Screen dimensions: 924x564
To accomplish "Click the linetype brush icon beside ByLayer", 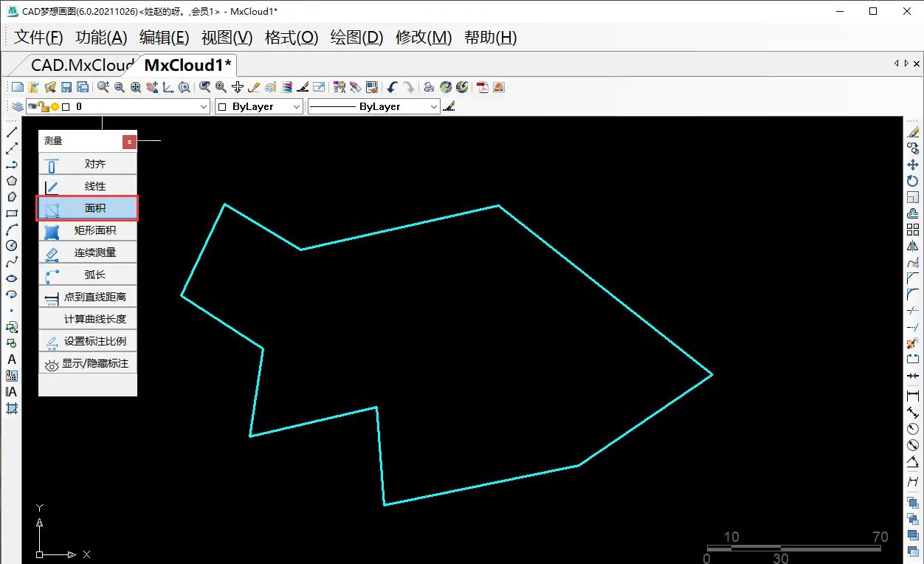I will tap(449, 107).
